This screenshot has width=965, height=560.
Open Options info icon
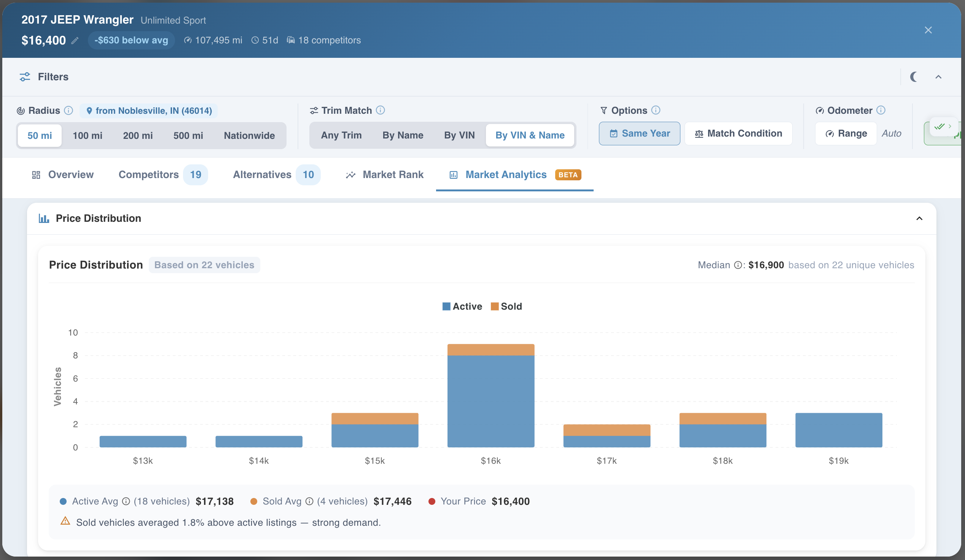click(656, 110)
